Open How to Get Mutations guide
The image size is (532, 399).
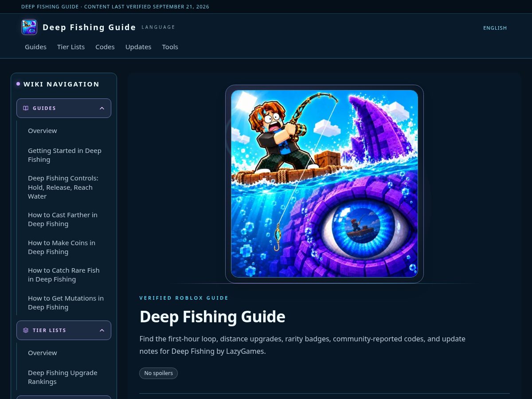66,303
